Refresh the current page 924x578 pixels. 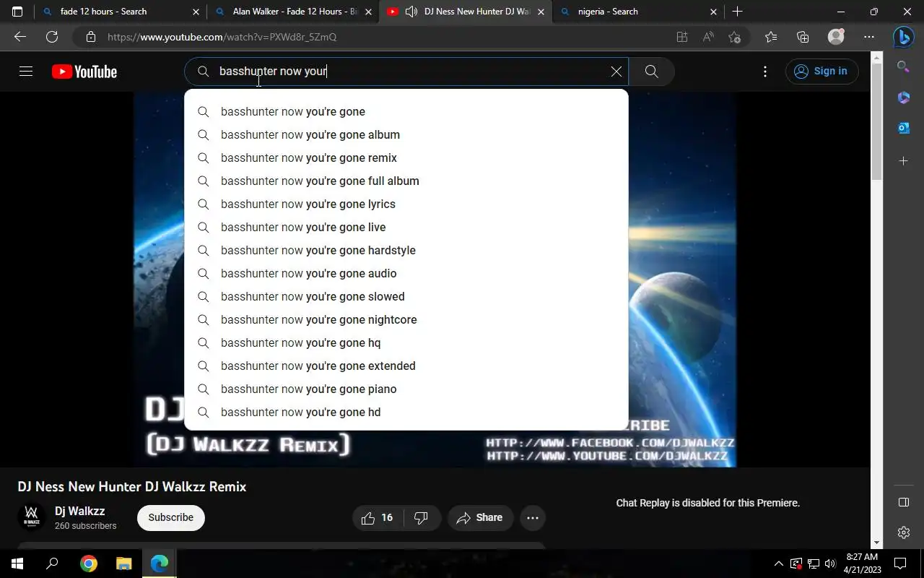coord(52,37)
